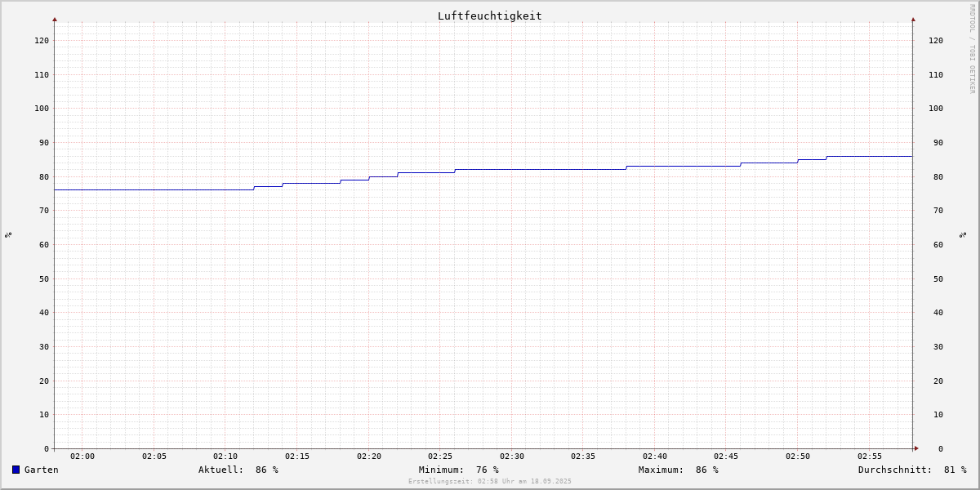
Task: Click the 02:30 time axis label
Action: point(512,457)
